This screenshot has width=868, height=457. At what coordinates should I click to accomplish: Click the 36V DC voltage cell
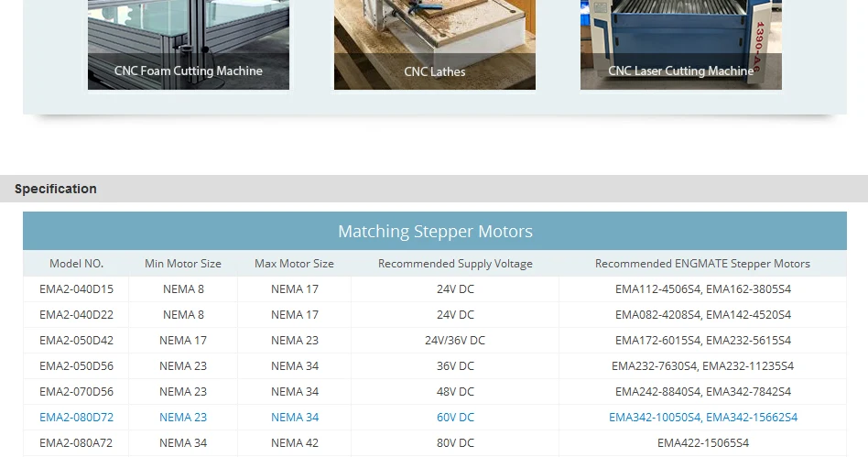coord(455,365)
